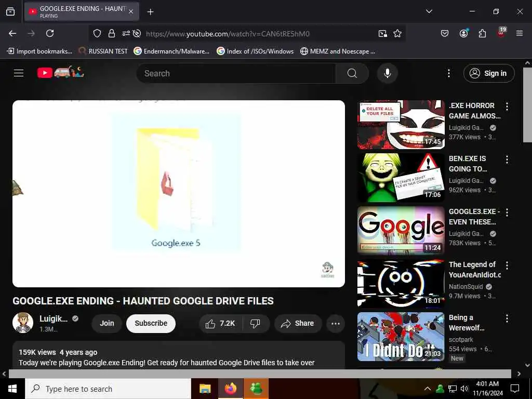Open GOOGLE3.EXE video thumbnail
This screenshot has width=532, height=399.
pos(401,230)
